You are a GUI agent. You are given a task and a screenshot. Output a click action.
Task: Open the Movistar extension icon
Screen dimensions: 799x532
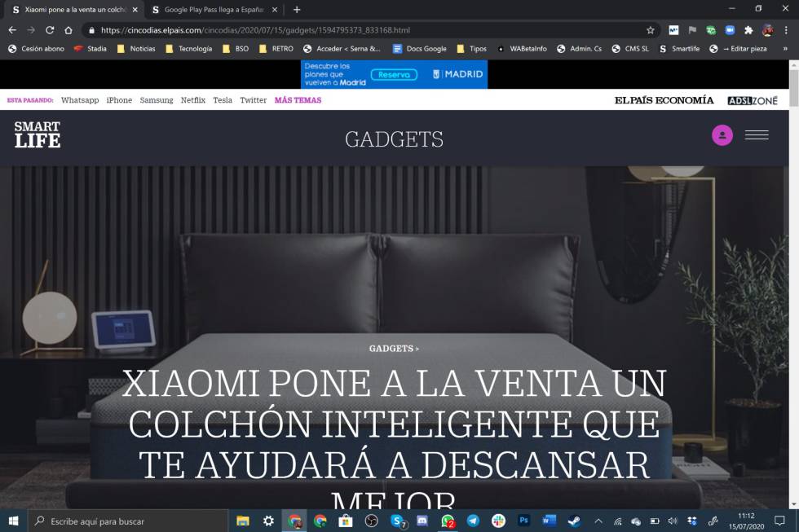tap(673, 30)
